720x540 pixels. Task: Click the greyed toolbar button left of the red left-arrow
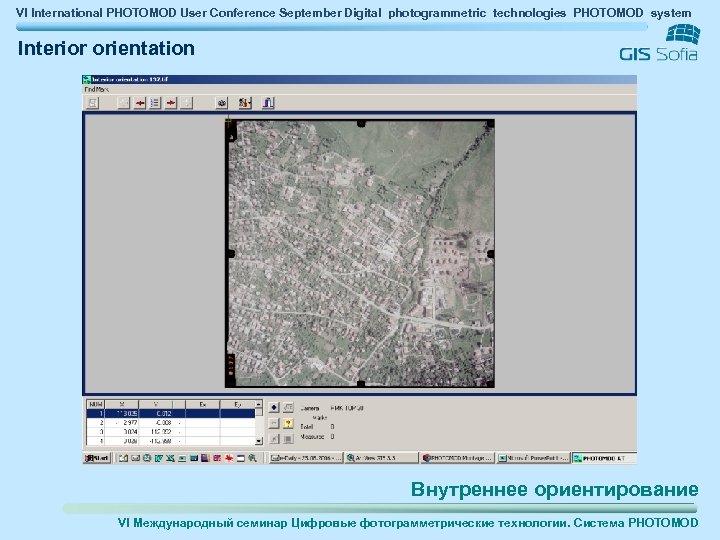[124, 103]
